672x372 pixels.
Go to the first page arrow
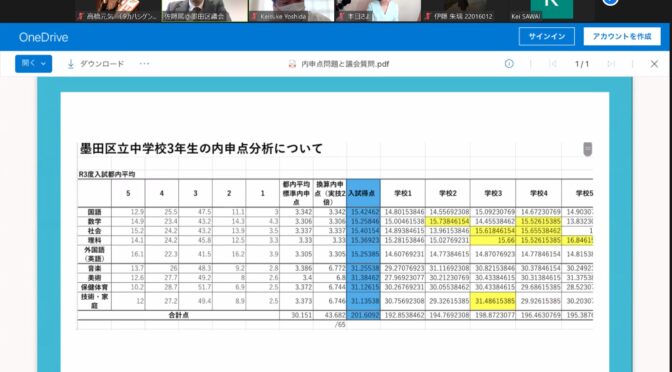(553, 64)
